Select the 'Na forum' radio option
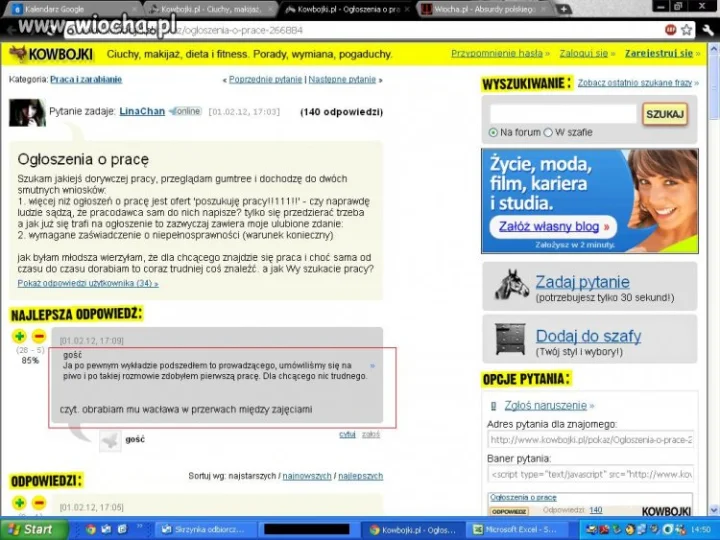The height and width of the screenshot is (540, 720). coord(493,132)
